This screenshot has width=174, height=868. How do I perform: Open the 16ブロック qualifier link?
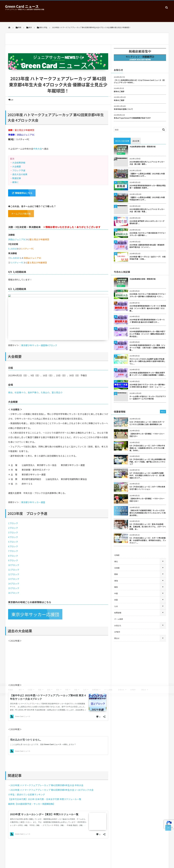point(13,593)
